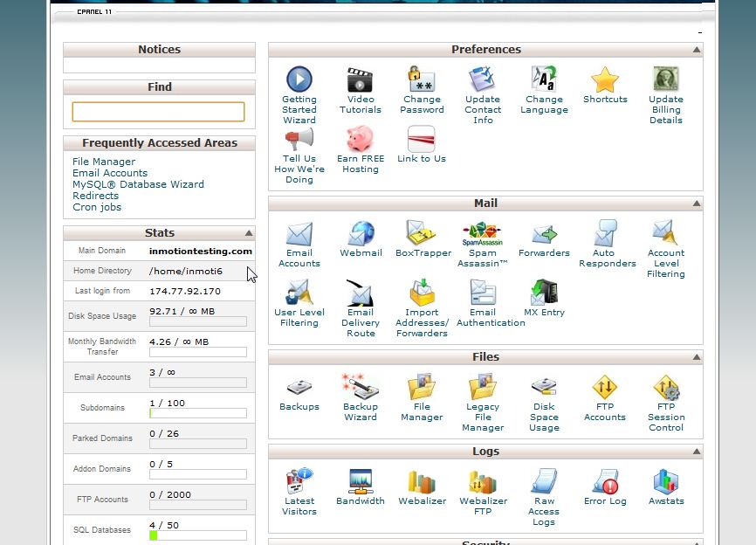Collapse the Preferences section

696,50
